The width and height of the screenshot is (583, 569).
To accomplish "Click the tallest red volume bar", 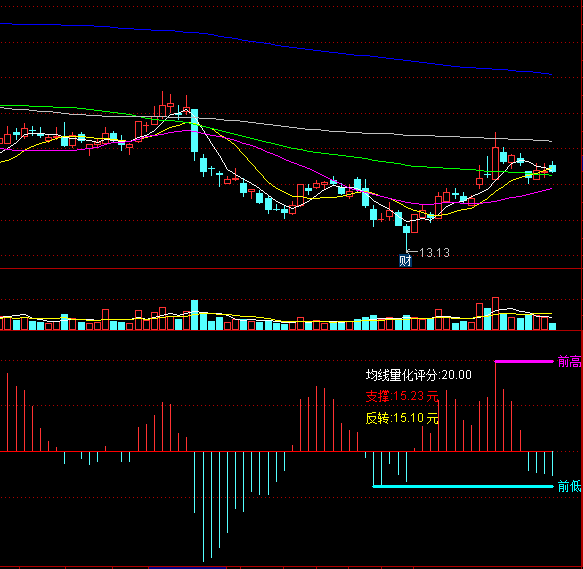I will click(495, 314).
